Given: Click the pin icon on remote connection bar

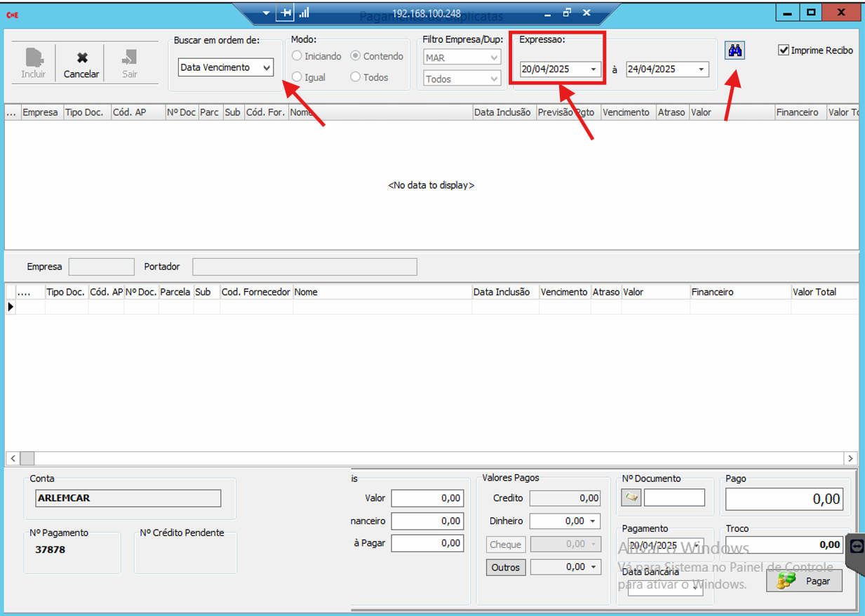Looking at the screenshot, I should click(x=286, y=13).
